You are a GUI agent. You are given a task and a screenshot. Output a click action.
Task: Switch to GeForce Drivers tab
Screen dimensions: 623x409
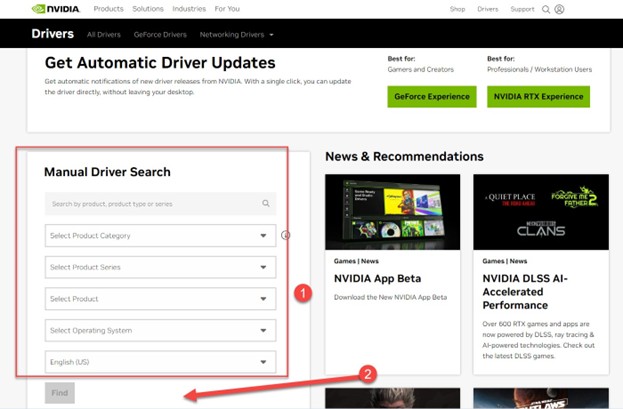click(x=158, y=34)
